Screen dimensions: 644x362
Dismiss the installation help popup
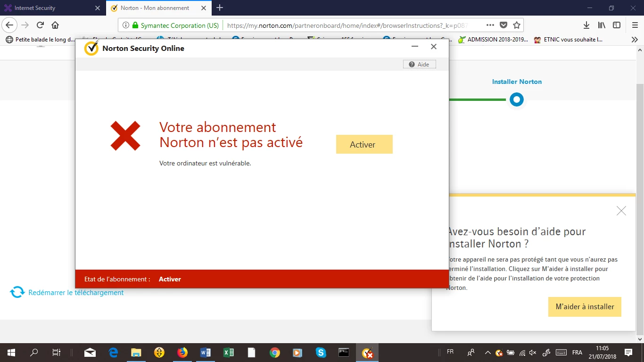click(621, 211)
